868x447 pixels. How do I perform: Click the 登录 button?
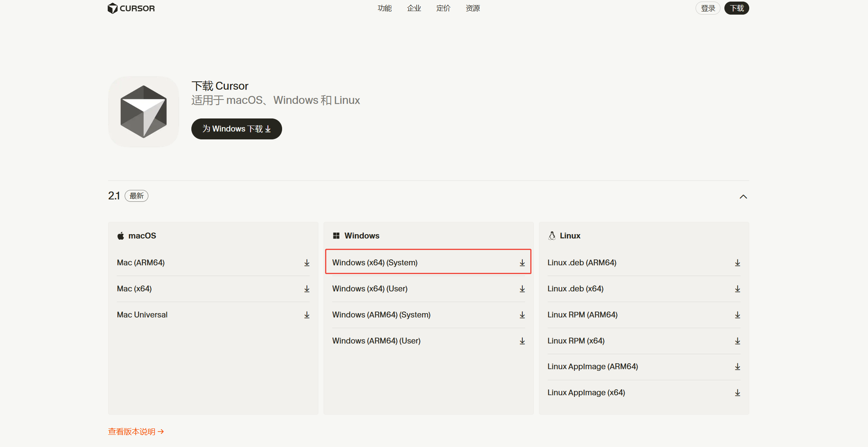point(707,8)
